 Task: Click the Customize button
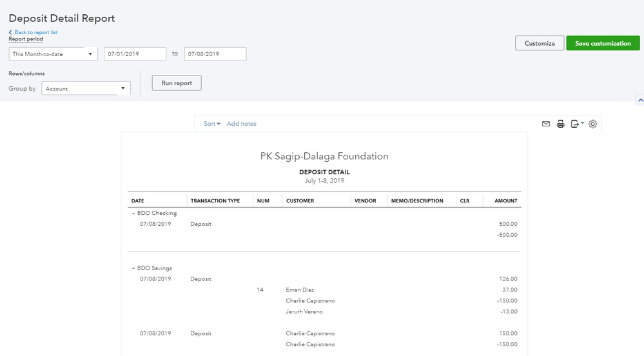540,43
